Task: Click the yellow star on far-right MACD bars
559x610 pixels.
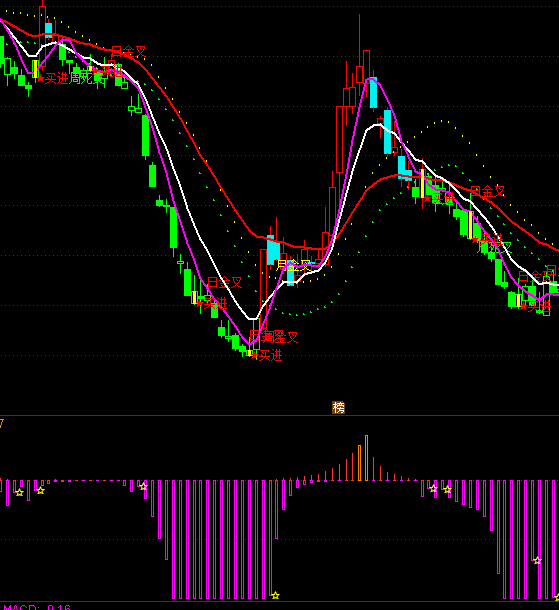Action: tap(538, 561)
